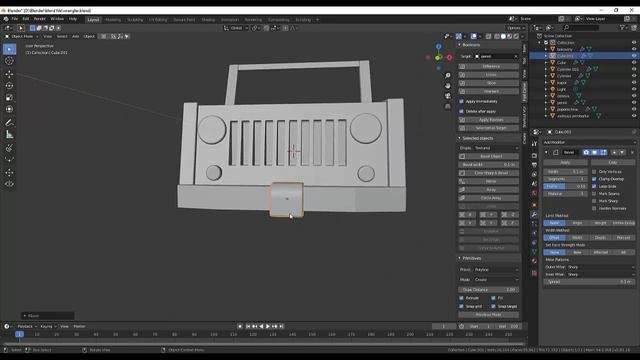Select the Select Box tool

(x=9, y=49)
